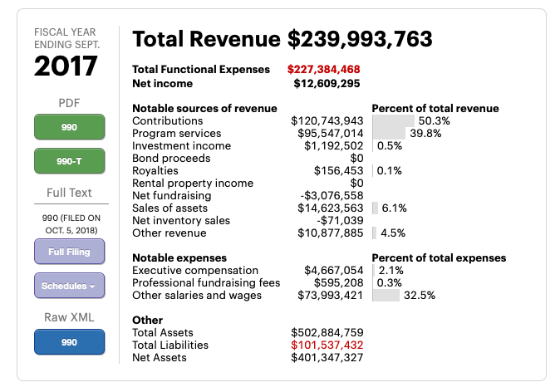Image resolution: width=560 pixels, height=392 pixels.
Task: Open the green 990 PDF button
Action: point(69,127)
